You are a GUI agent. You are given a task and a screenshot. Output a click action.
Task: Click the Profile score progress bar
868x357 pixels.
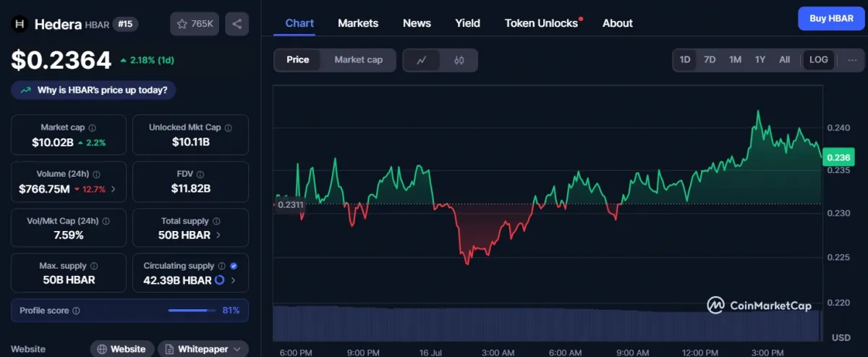pyautogui.click(x=192, y=311)
